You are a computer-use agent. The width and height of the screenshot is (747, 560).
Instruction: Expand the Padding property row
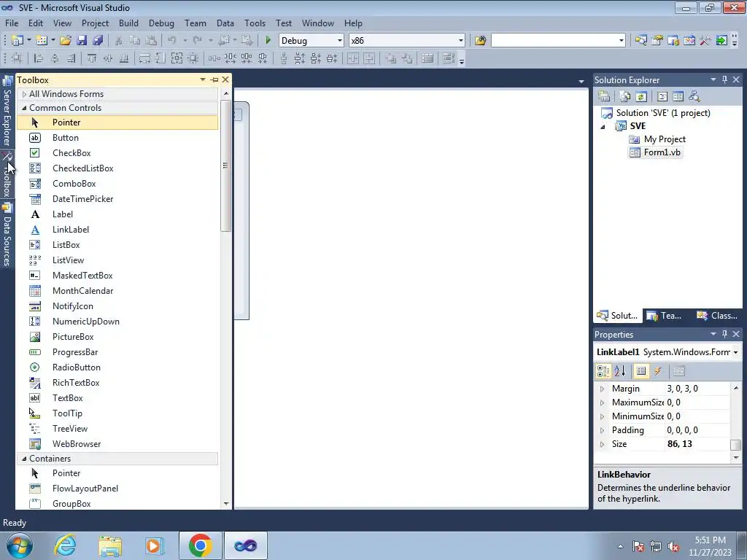[x=602, y=430]
